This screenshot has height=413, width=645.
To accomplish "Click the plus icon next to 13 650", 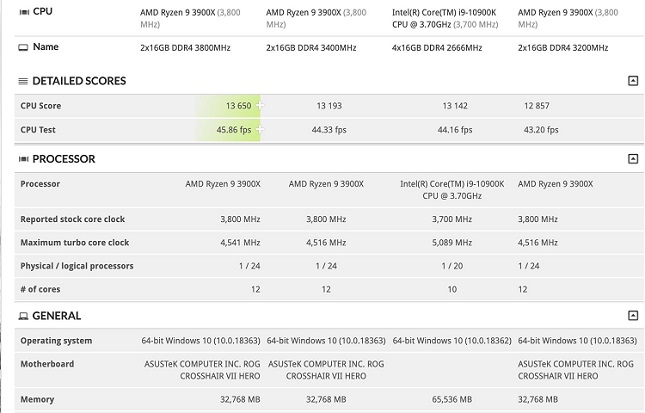I will click(x=260, y=105).
